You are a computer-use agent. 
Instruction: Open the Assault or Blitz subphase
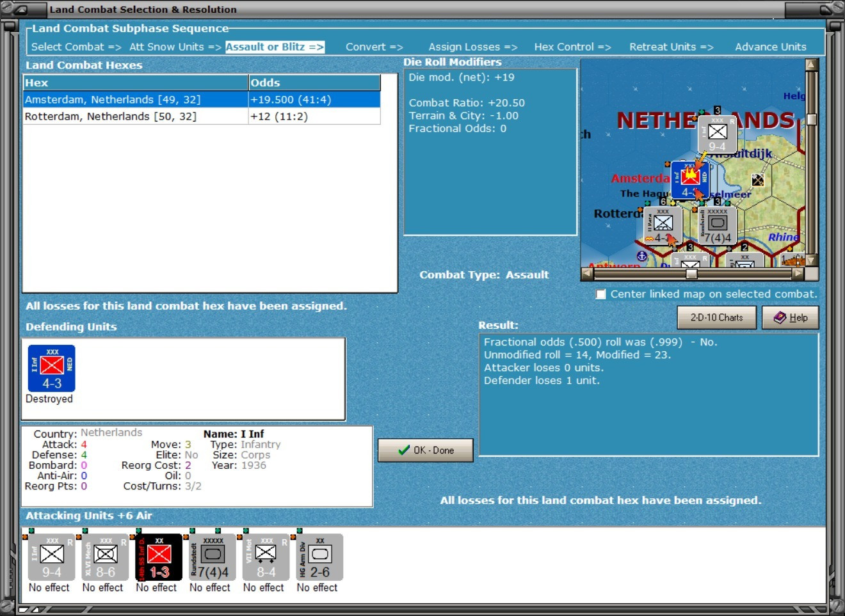pyautogui.click(x=275, y=47)
